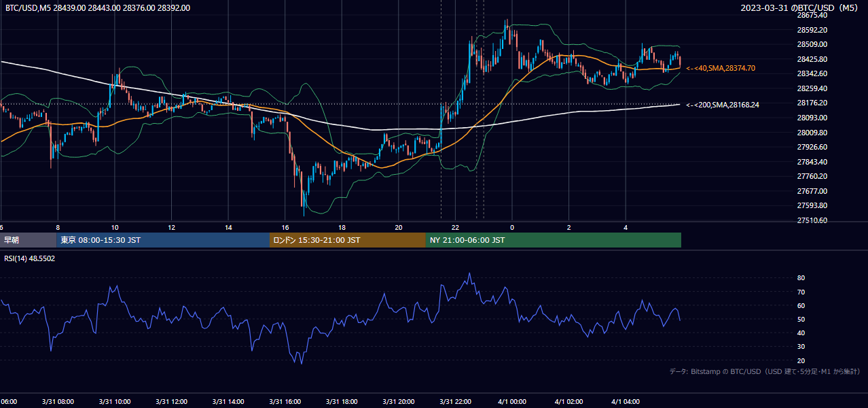Screen dimensions: 868x408
Task: Click the Bitstamp data source credit text
Action: point(765,371)
